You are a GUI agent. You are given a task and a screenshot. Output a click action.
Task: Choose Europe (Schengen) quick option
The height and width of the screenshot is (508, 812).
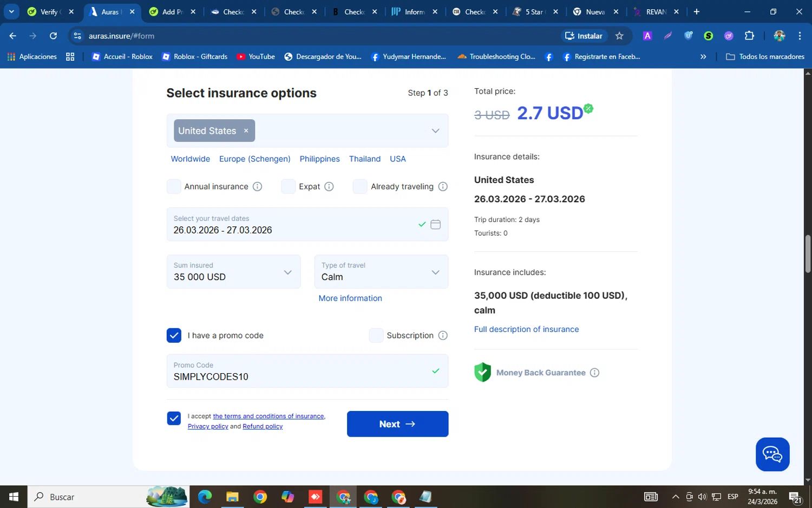tap(255, 159)
